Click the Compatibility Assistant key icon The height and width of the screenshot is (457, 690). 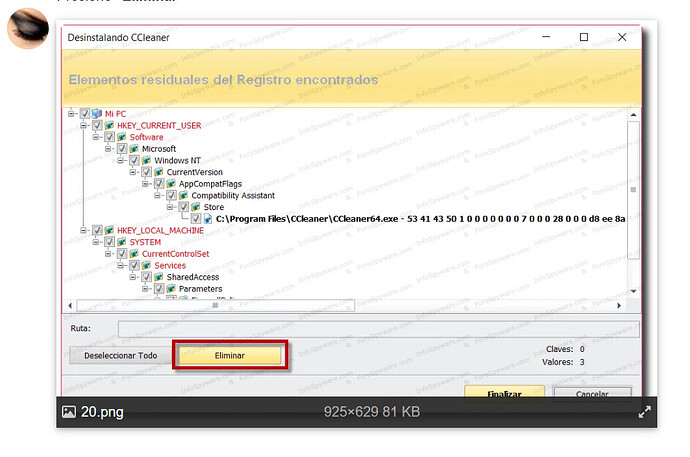pos(183,195)
